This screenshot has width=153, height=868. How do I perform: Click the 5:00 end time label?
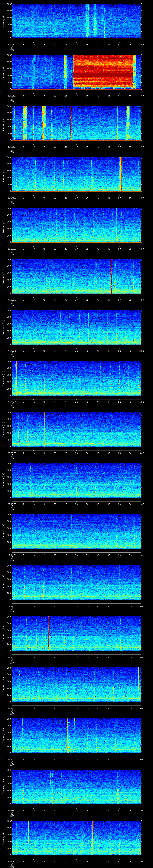click(x=141, y=197)
